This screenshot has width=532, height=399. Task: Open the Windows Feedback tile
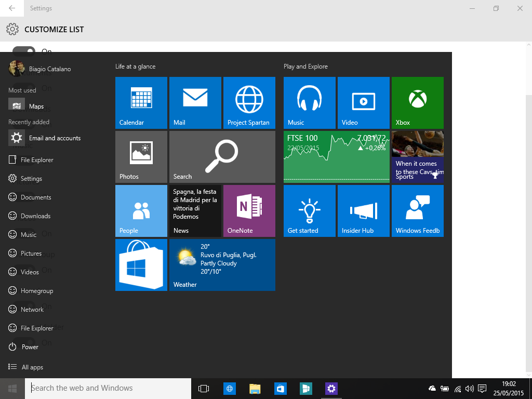417,211
